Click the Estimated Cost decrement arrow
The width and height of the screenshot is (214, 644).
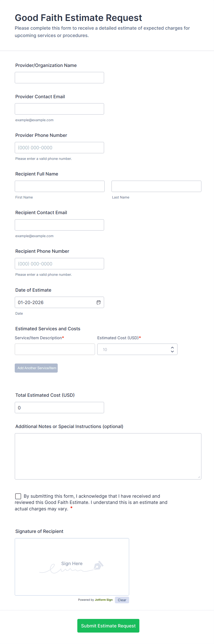pos(172,351)
